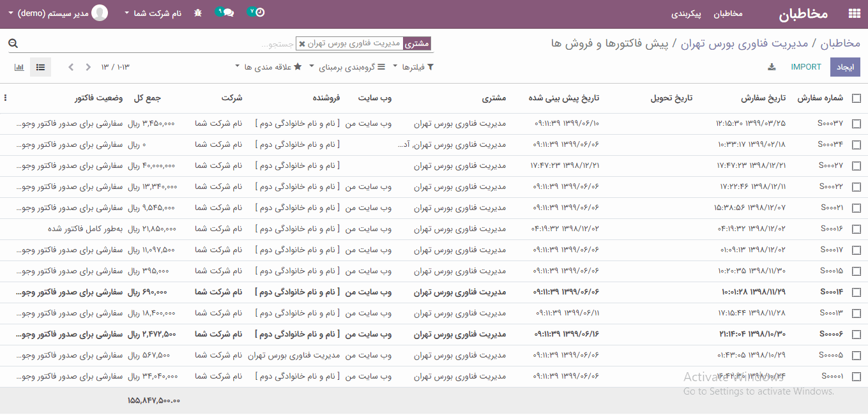Open the conversations chat bubble icon
Screen dimensions: 868x415
tap(228, 13)
